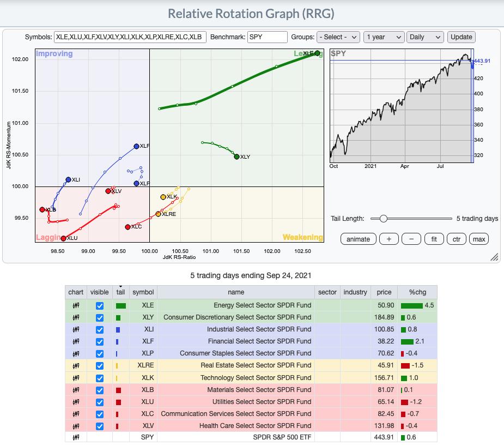
Task: Open the XLC candlestick chart icon
Action: click(x=76, y=414)
